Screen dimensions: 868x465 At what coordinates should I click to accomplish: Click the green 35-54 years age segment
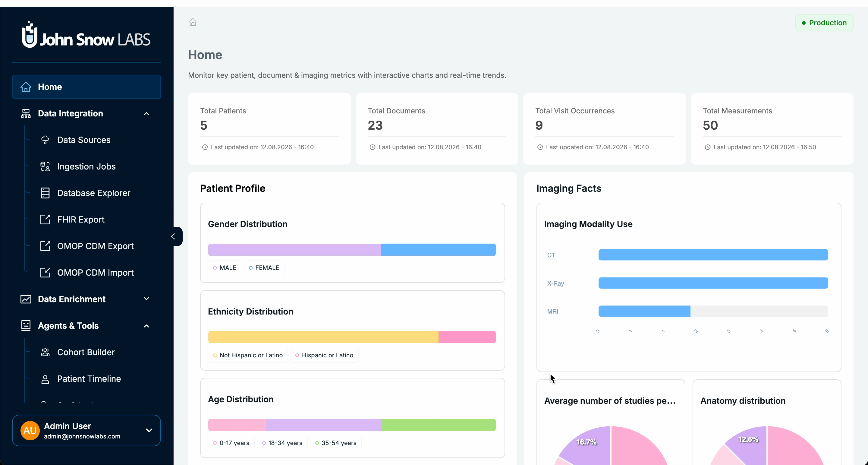[x=439, y=425]
